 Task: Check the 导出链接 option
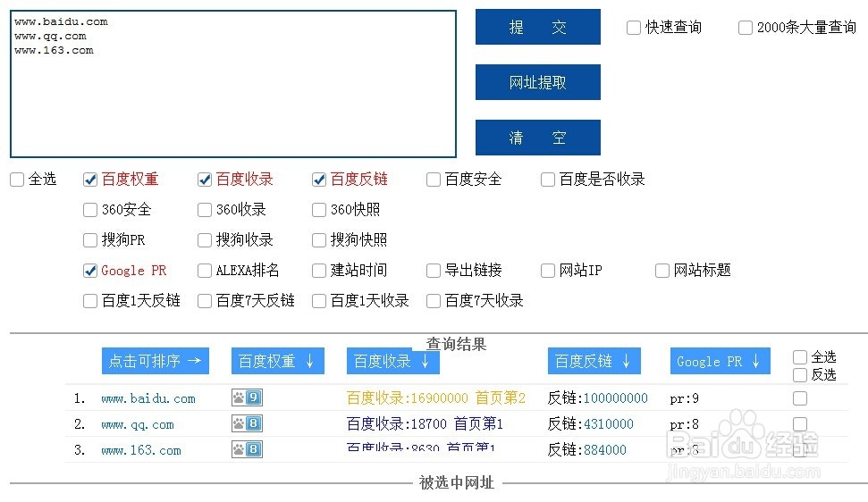(x=434, y=271)
